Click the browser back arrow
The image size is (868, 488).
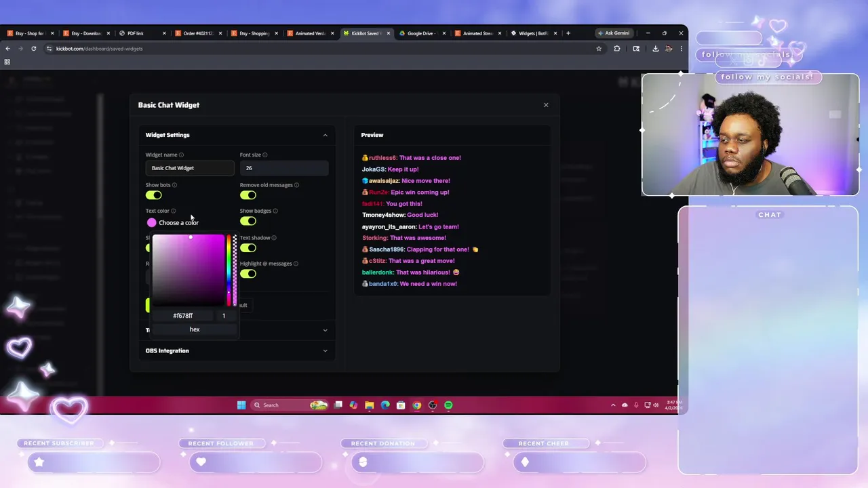pyautogui.click(x=7, y=49)
